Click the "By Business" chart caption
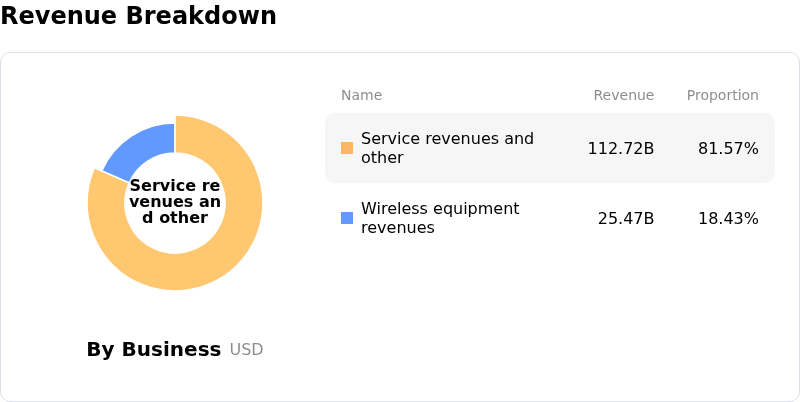Viewport: 800px width, 402px height. pos(153,349)
